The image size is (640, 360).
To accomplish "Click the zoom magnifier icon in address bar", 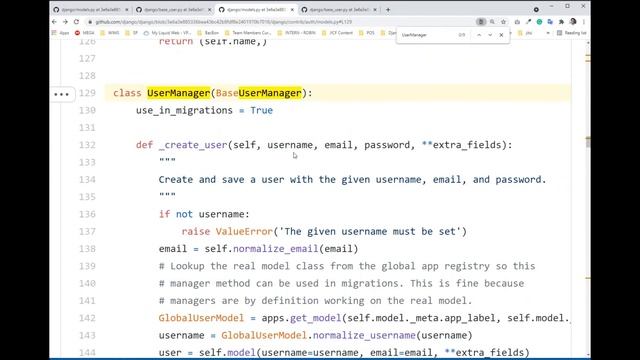I will pos(492,22).
